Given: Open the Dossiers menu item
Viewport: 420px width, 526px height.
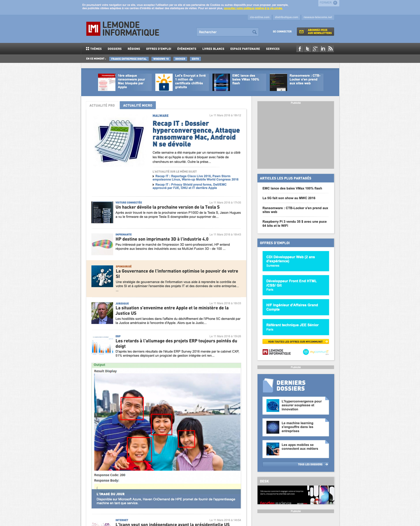Looking at the screenshot, I should tap(115, 49).
